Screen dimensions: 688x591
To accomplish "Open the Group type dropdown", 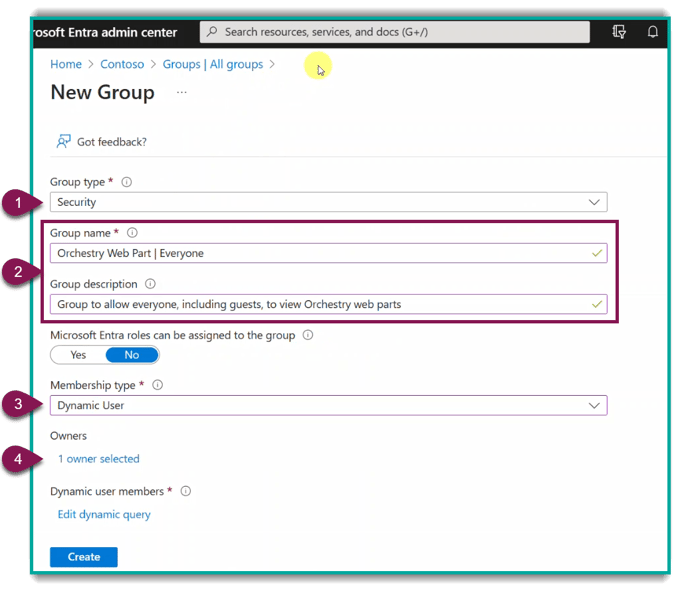I will pyautogui.click(x=328, y=202).
